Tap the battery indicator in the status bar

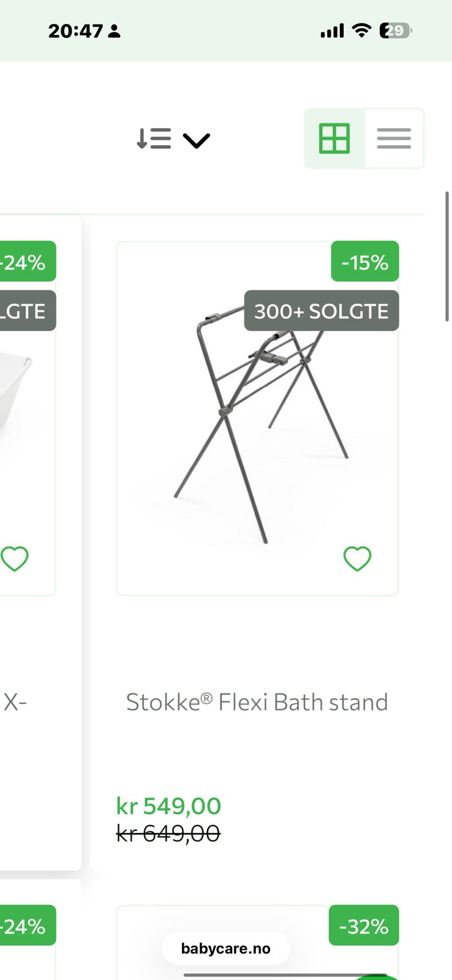[x=396, y=31]
